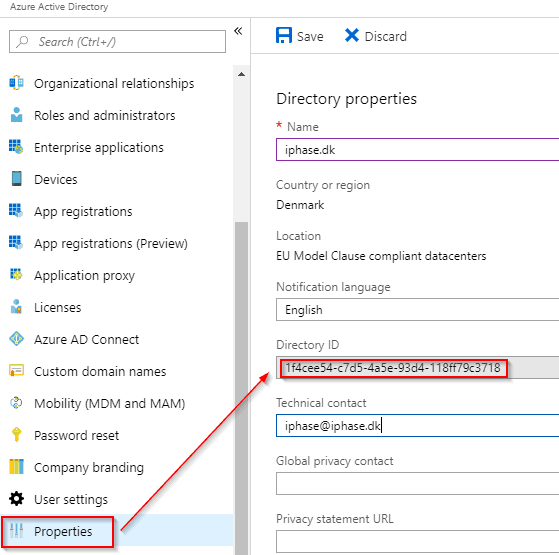Click the search magnifier icon
This screenshot has height=555, width=559.
[x=22, y=41]
